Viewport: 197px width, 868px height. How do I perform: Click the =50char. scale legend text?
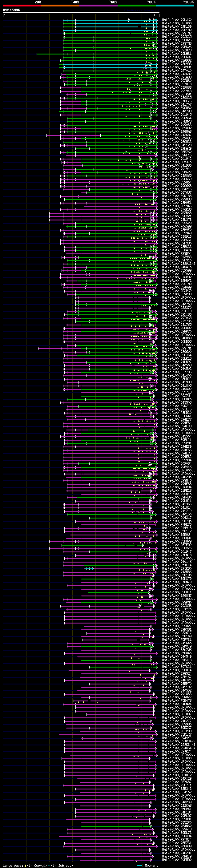tap(151, 866)
